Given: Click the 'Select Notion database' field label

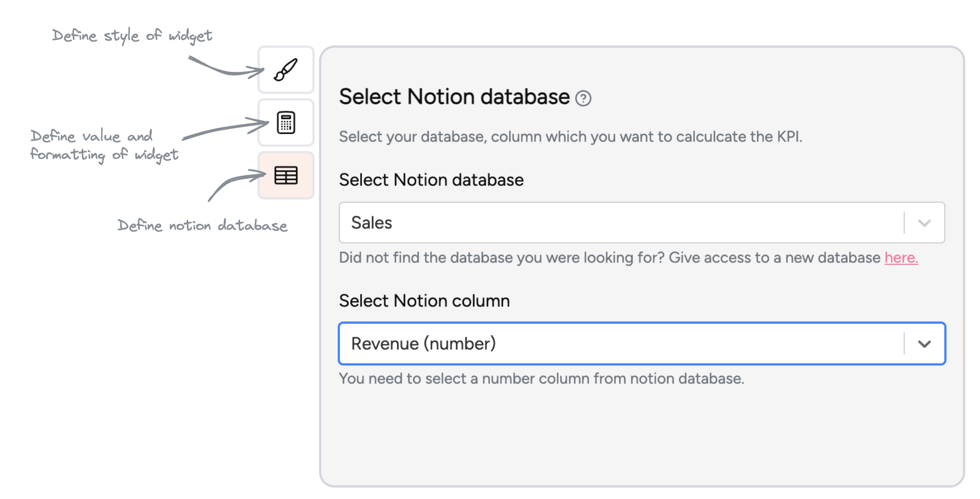Looking at the screenshot, I should point(431,180).
